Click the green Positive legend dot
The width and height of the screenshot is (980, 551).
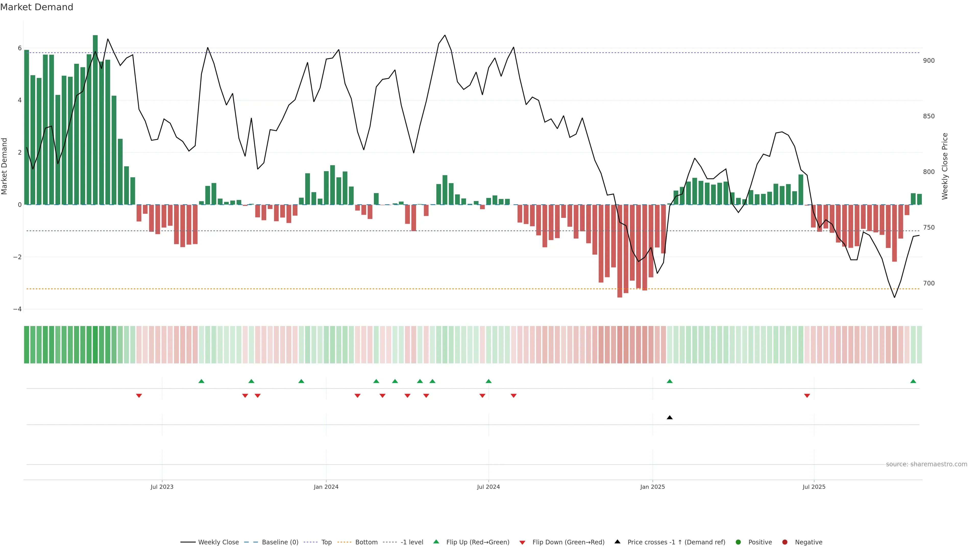coord(738,542)
